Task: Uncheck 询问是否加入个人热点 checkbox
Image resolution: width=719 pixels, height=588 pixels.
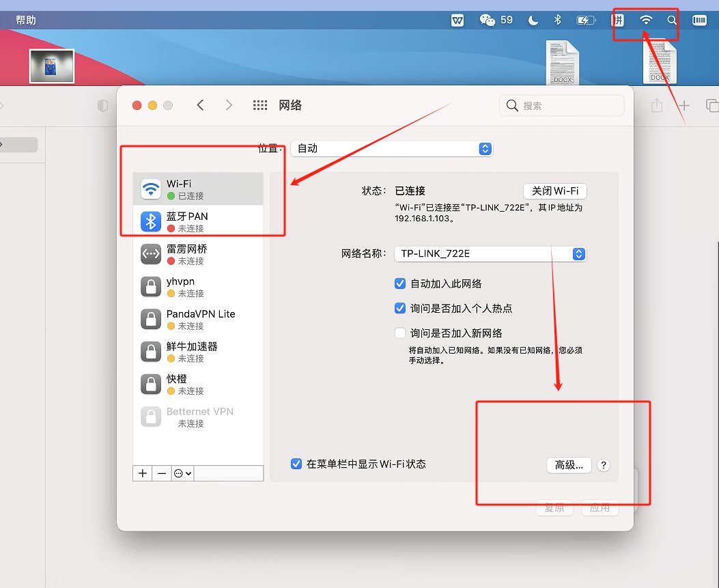Action: pyautogui.click(x=400, y=308)
